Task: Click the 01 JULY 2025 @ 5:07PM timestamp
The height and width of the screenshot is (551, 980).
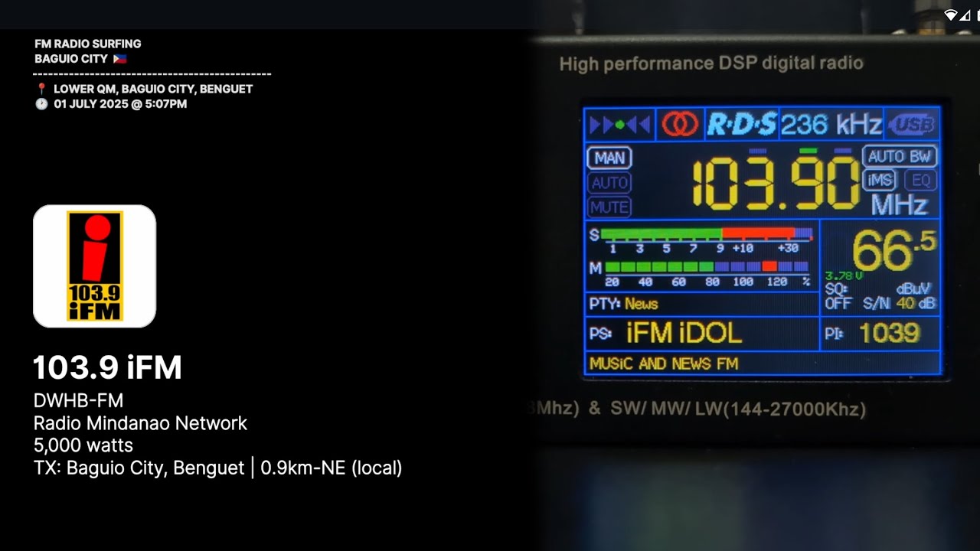Action: [x=120, y=104]
